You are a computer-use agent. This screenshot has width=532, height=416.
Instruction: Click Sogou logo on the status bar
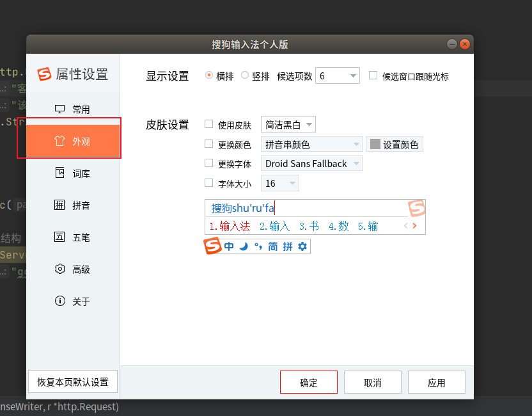point(212,246)
